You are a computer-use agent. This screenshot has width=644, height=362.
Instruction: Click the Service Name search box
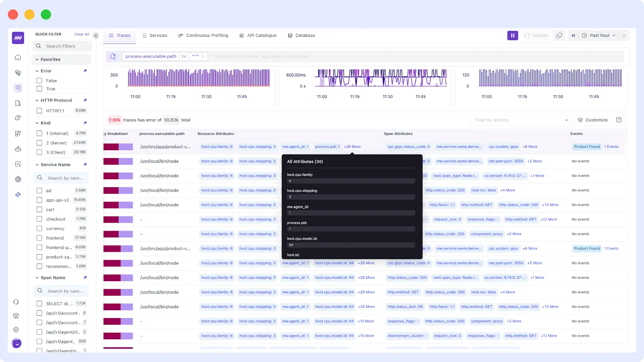coord(61,178)
